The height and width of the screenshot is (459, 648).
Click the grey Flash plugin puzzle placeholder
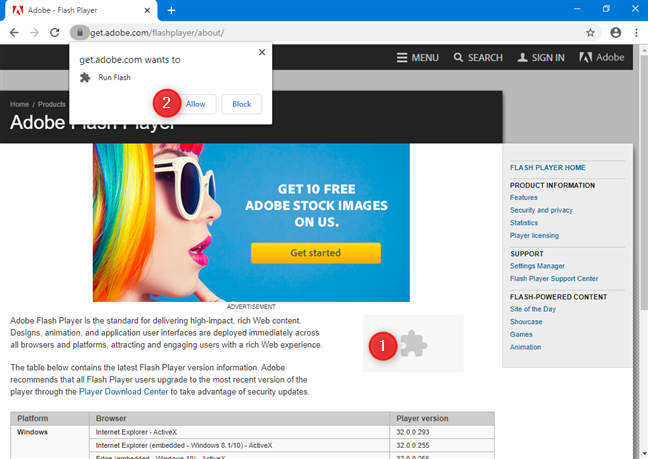413,343
